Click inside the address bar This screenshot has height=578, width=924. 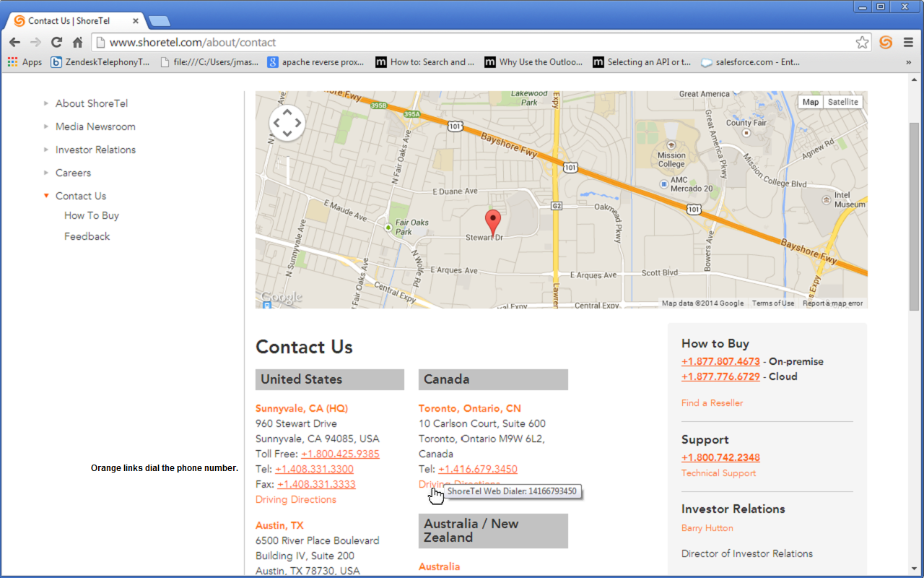289,43
